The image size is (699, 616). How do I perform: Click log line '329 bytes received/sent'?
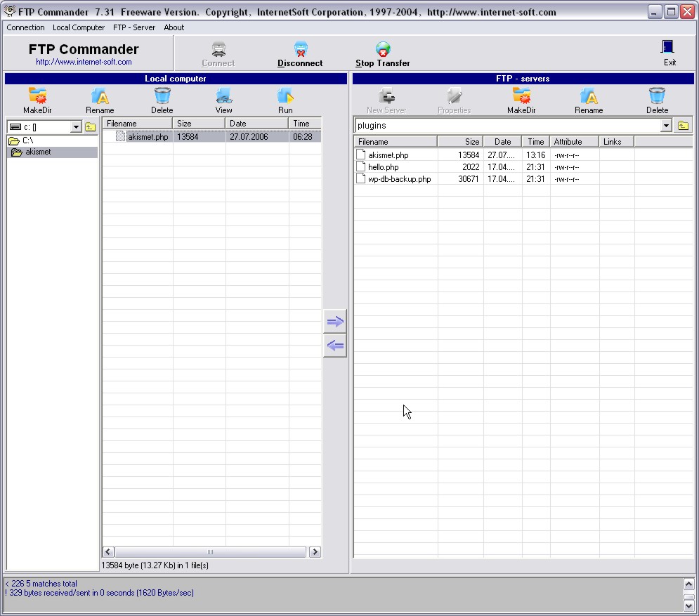point(99,593)
